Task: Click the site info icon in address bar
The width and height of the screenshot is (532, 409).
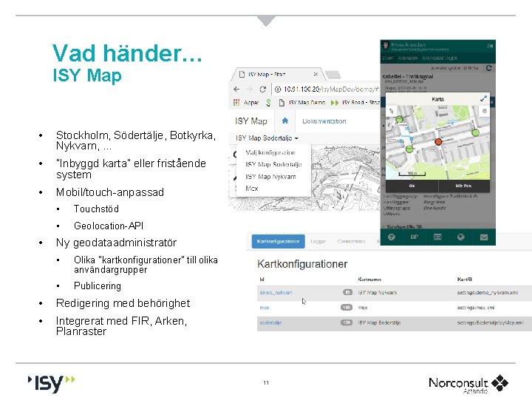Action: pyautogui.click(x=278, y=89)
